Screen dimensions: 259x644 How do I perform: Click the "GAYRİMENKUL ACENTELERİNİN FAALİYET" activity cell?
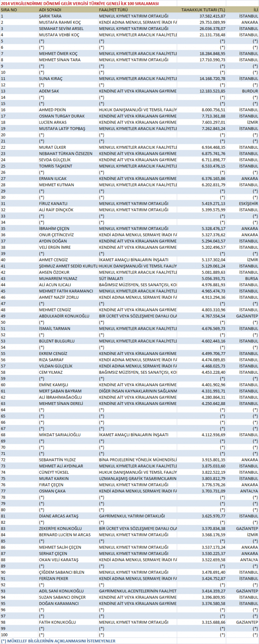pos(137,591)
